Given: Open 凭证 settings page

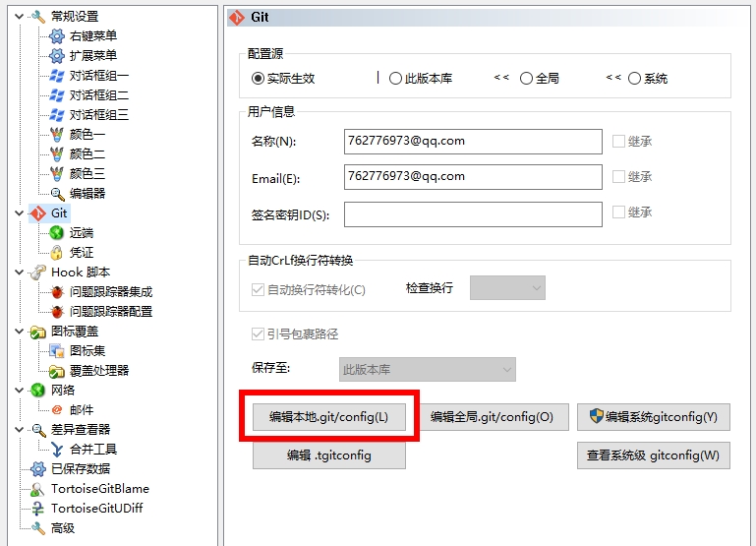Looking at the screenshot, I should click(81, 252).
